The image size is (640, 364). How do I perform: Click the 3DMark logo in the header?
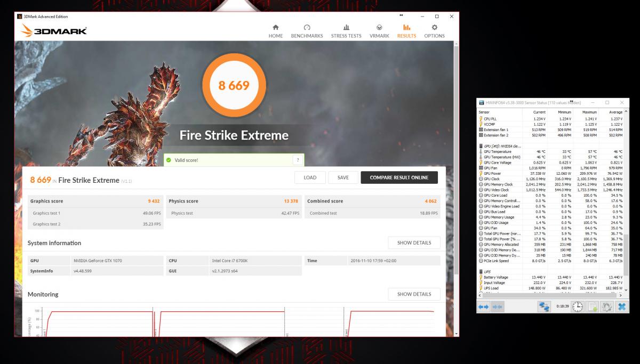[x=54, y=31]
